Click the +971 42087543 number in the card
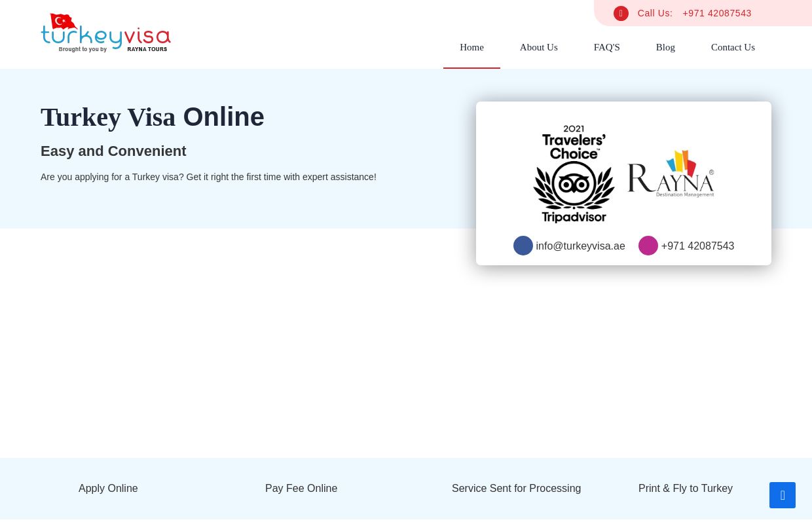Viewport: 812px width, 524px height. click(697, 246)
